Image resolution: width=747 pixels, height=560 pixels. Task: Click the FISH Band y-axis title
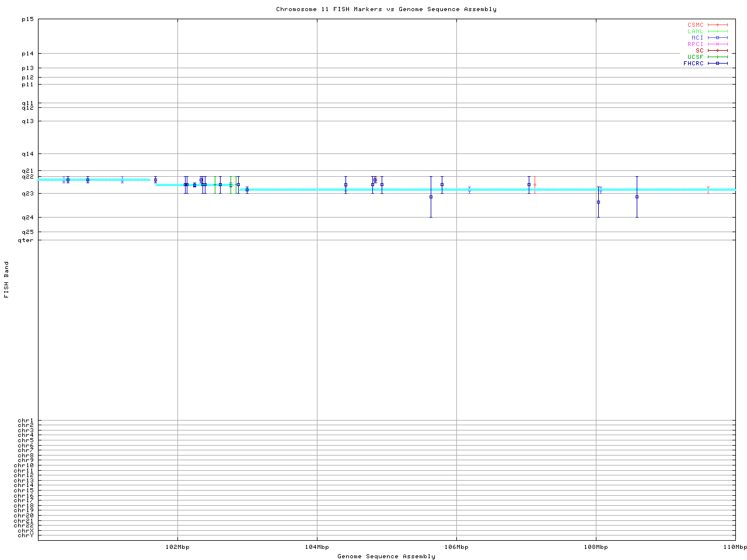[x=7, y=279]
